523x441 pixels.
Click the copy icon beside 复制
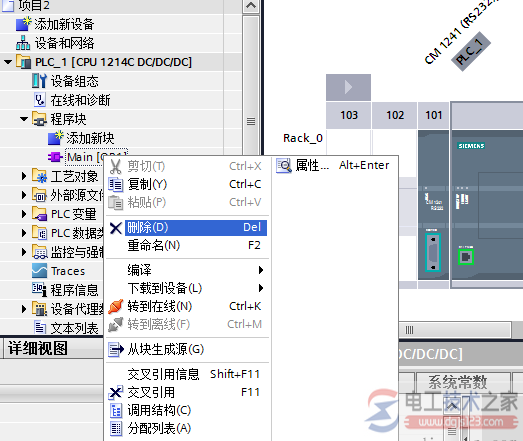(116, 184)
